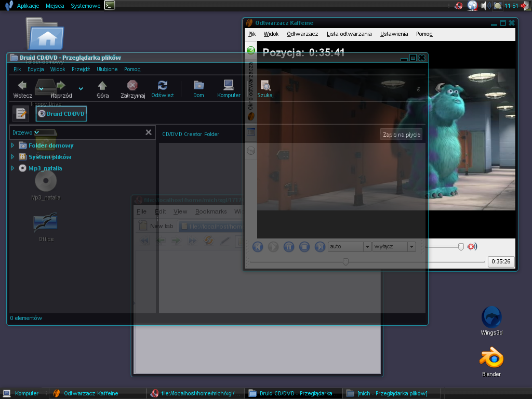532x399 pixels.
Task: Open the Okno odtwarzacza side tab
Action: point(251,91)
